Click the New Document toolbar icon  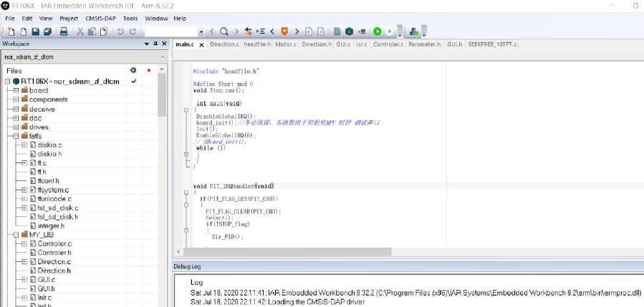tap(11, 31)
